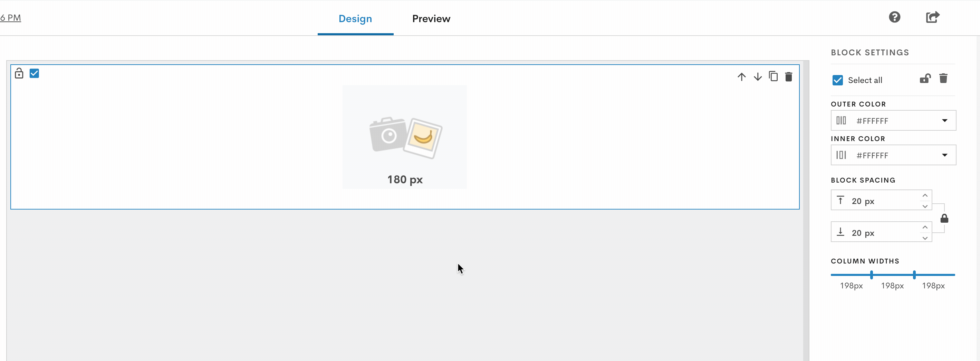This screenshot has height=361, width=980.
Task: Click the bottom spacing arrow icon
Action: tap(840, 232)
